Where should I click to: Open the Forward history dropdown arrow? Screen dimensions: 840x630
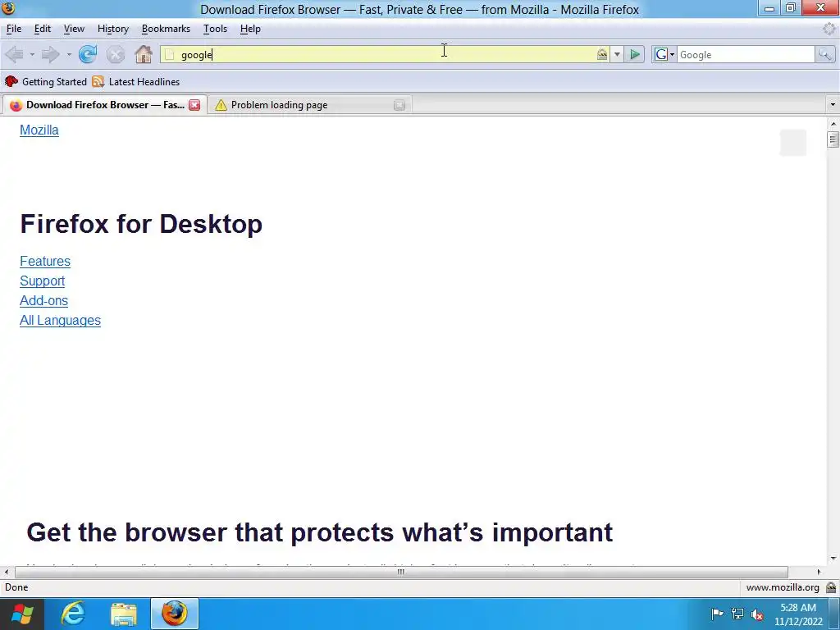coord(69,55)
